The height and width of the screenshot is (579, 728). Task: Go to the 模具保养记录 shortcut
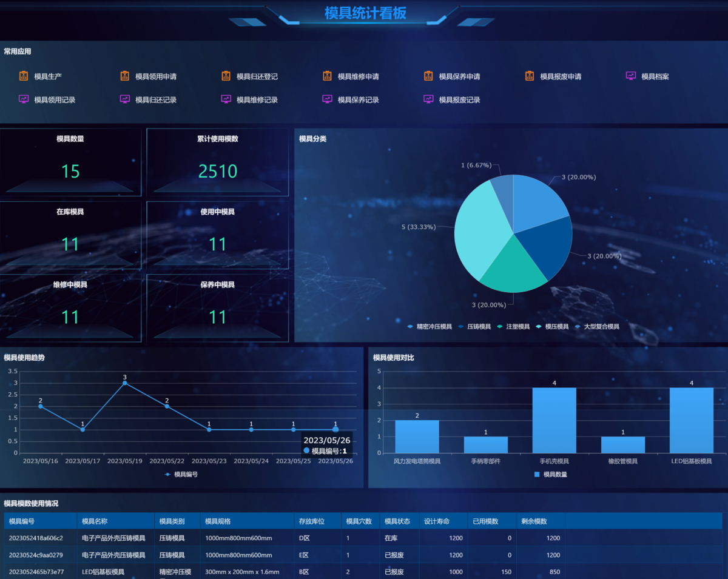pyautogui.click(x=351, y=99)
